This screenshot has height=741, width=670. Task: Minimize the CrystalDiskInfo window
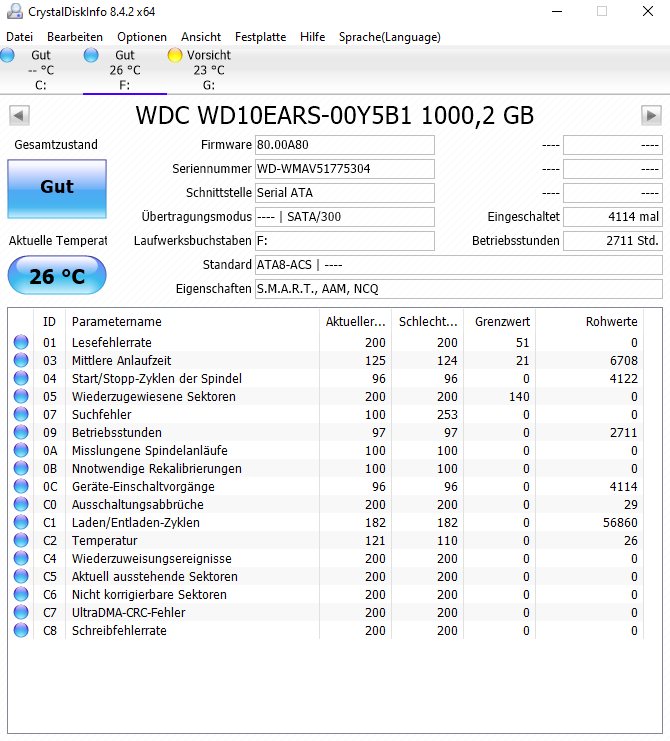tap(558, 11)
